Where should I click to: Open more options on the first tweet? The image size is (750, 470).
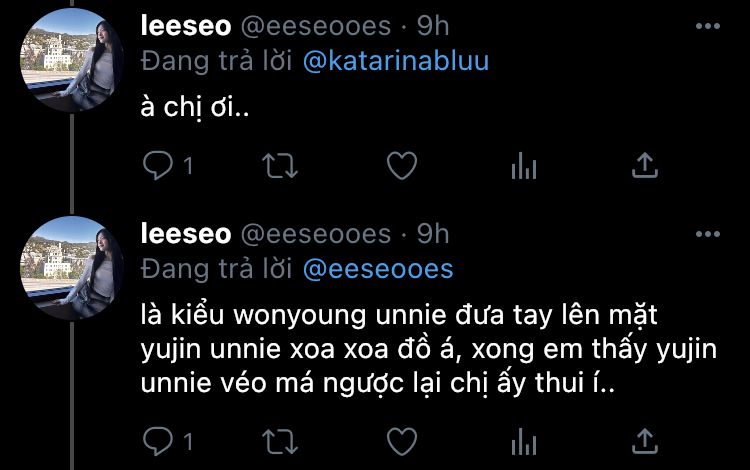(x=708, y=26)
